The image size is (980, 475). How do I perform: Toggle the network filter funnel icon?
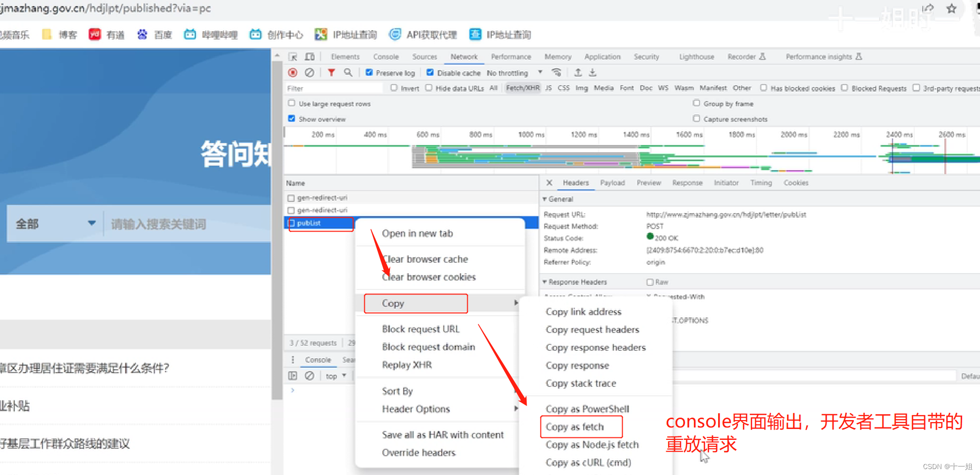click(332, 73)
